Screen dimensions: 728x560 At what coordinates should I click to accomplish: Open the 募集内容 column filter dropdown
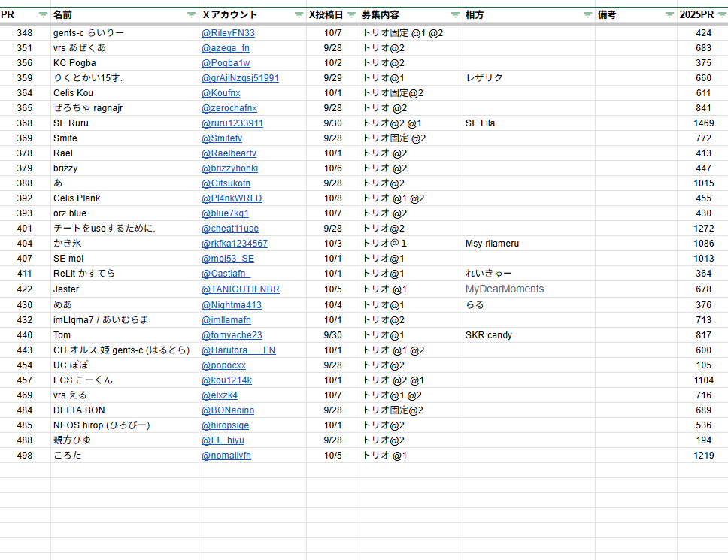point(455,15)
